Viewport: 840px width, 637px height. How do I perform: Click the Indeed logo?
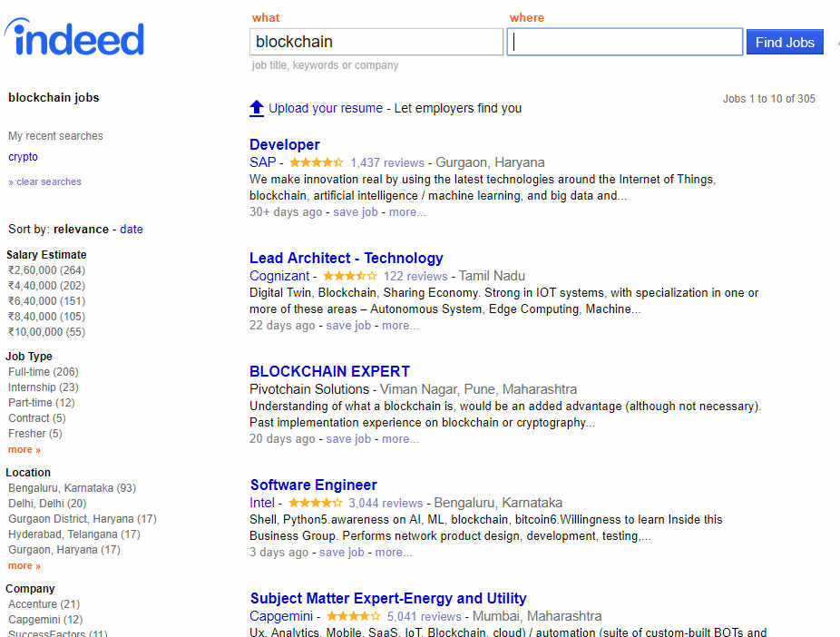[x=74, y=37]
